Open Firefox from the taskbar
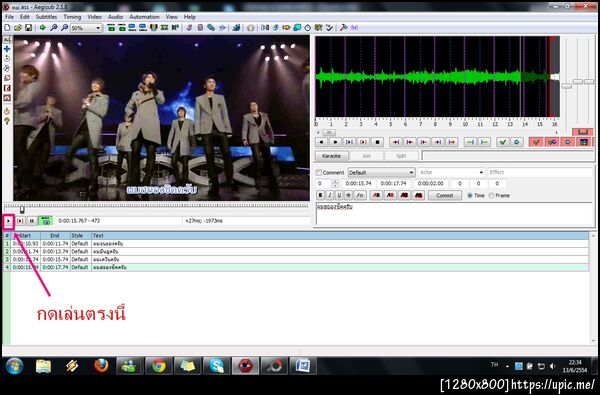Viewport: 600px width, 395px height. (101, 366)
